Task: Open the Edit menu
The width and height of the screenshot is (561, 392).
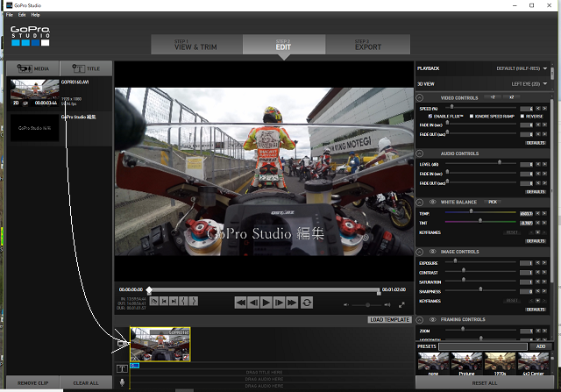Action: tap(22, 15)
